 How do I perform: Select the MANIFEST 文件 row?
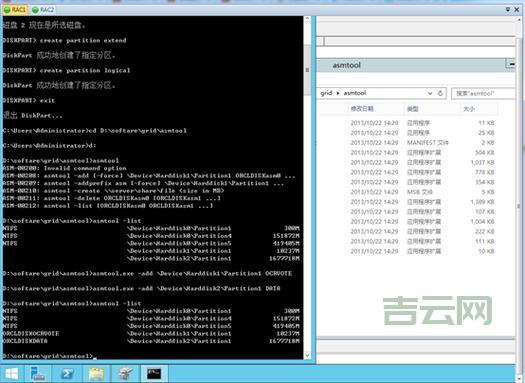(408, 143)
